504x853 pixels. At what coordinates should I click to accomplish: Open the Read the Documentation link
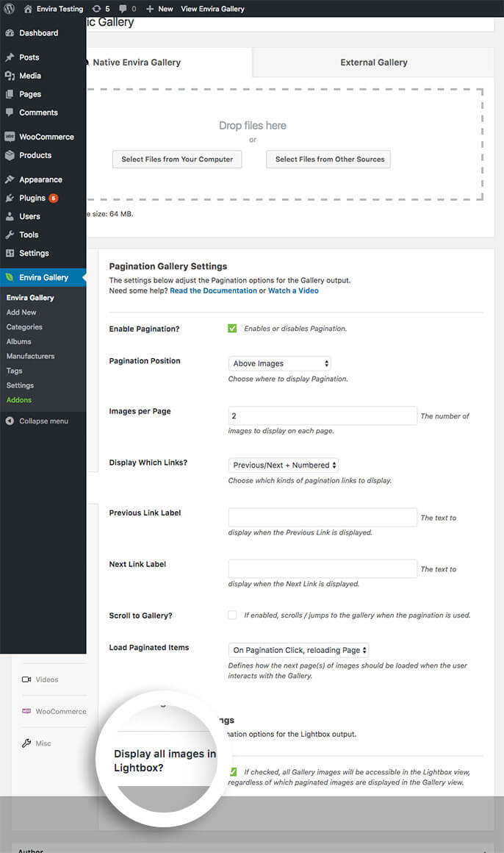tap(213, 290)
